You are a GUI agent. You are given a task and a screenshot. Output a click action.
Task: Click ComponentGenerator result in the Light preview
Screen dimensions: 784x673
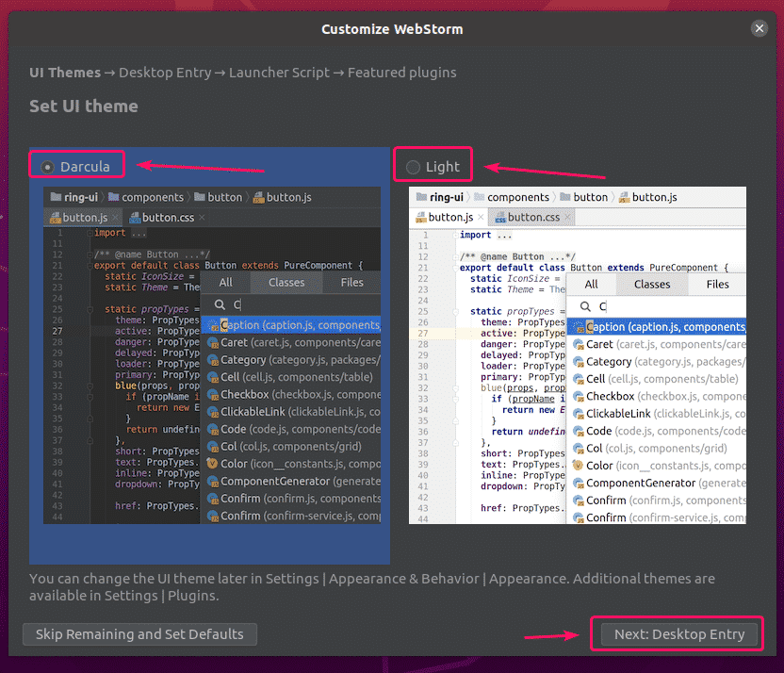point(657,483)
